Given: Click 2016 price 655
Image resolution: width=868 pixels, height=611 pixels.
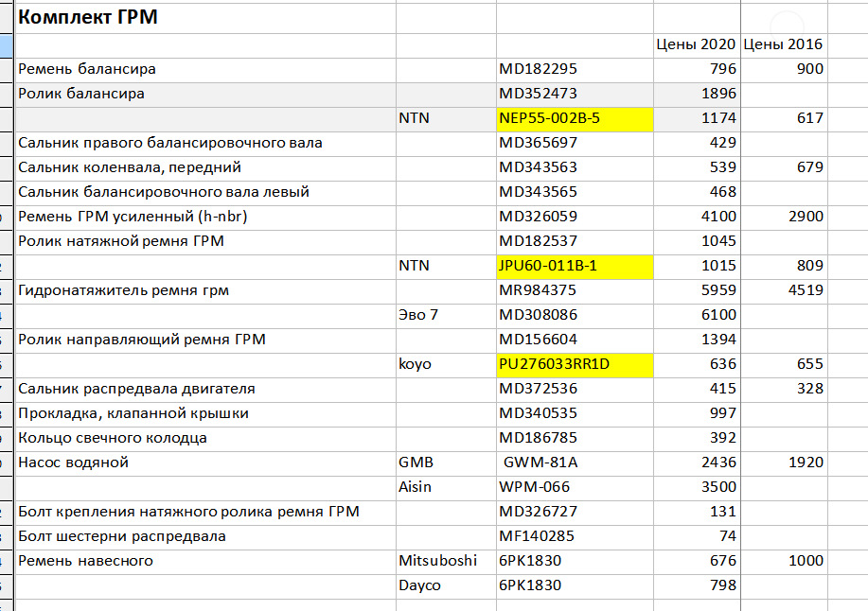Looking at the screenshot, I should 784,365.
